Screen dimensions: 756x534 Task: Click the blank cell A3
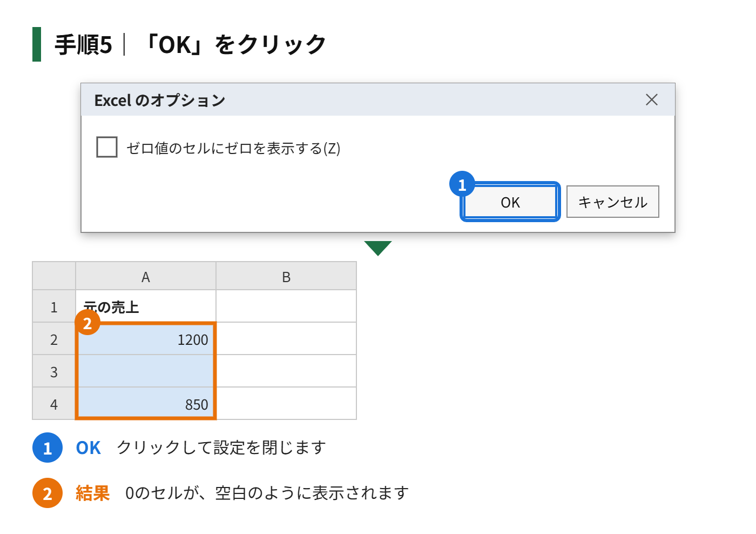[x=146, y=371]
